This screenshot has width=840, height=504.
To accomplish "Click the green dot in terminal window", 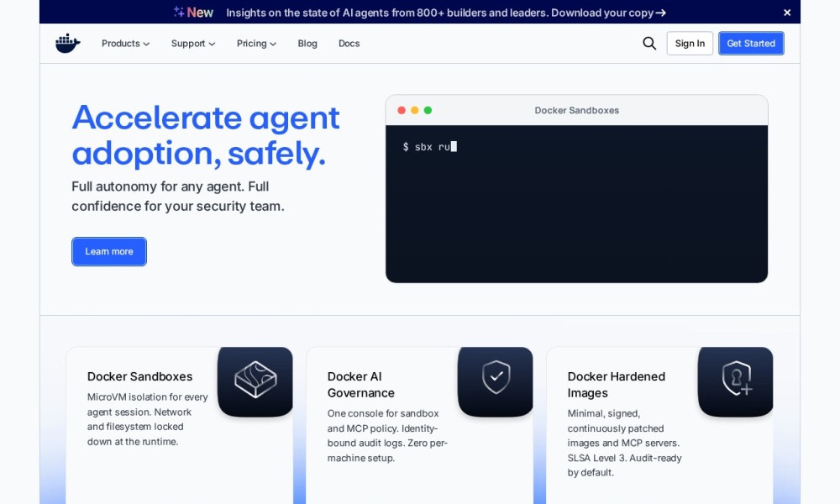I will coord(428,110).
